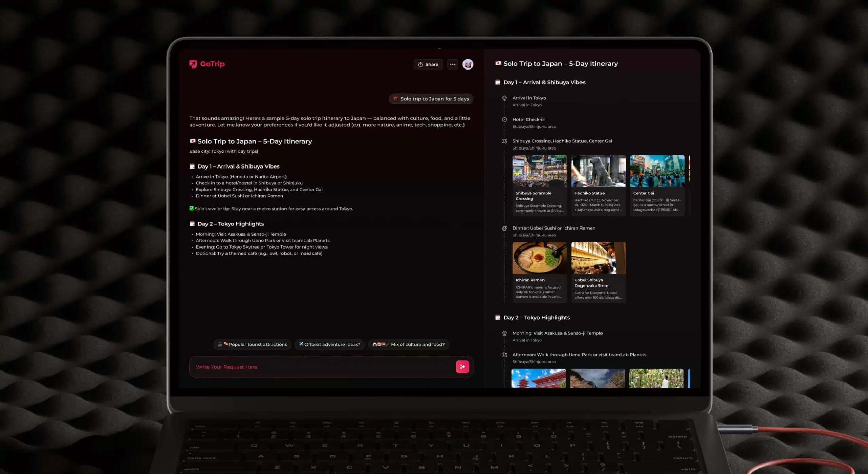Select 'Arrive in Tokyo (Haneda or Narita Airport)' bullet

(241, 177)
